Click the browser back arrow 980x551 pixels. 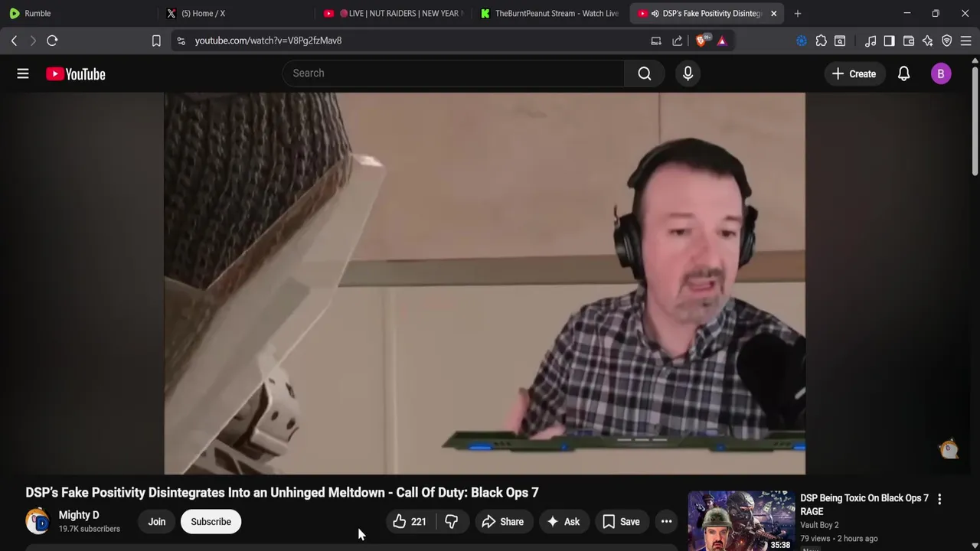[14, 41]
